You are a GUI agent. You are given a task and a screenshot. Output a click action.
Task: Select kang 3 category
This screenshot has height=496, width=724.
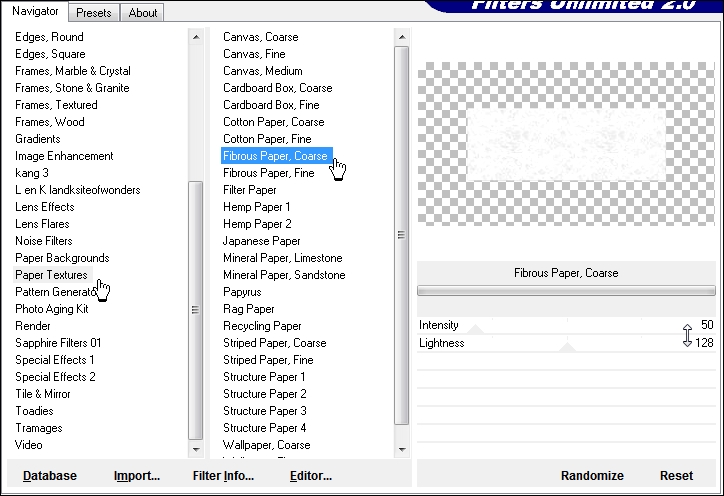pyautogui.click(x=32, y=173)
